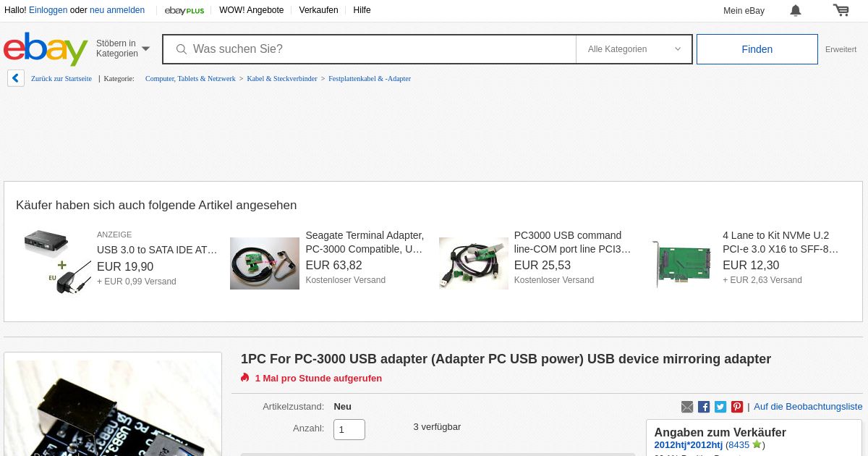
Task: Click the blue back arrow button
Action: coord(16,78)
